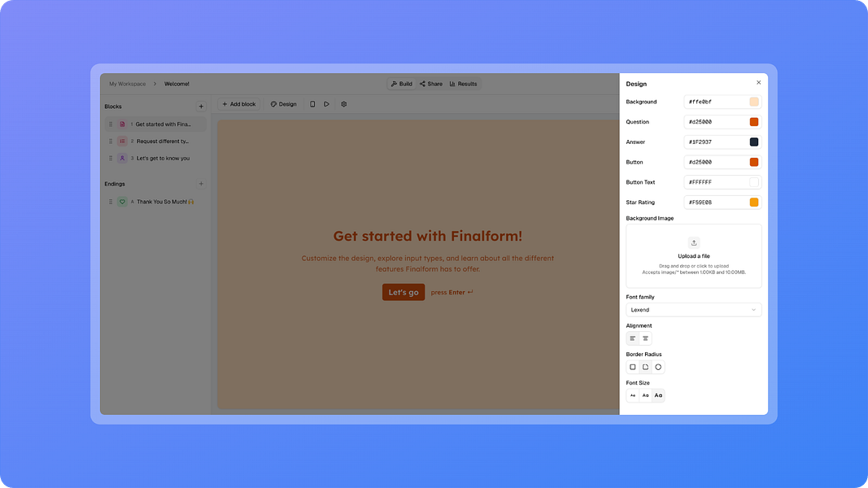Click drag handle of Thank You ending
This screenshot has height=488, width=868.
tap(111, 202)
